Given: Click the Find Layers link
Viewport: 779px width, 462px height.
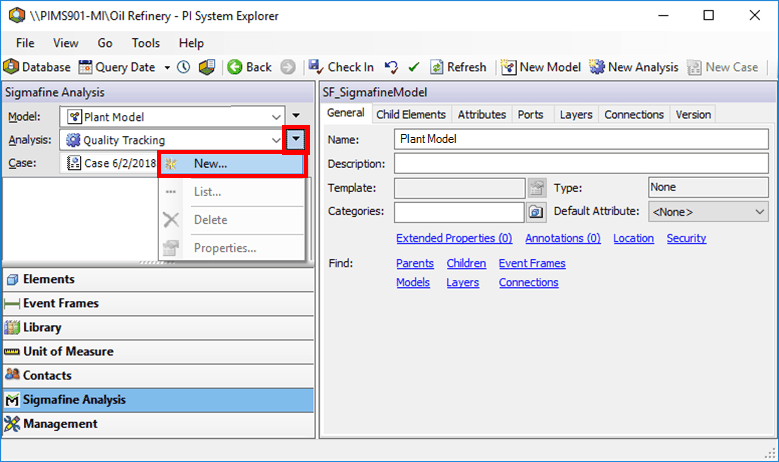Looking at the screenshot, I should 463,283.
